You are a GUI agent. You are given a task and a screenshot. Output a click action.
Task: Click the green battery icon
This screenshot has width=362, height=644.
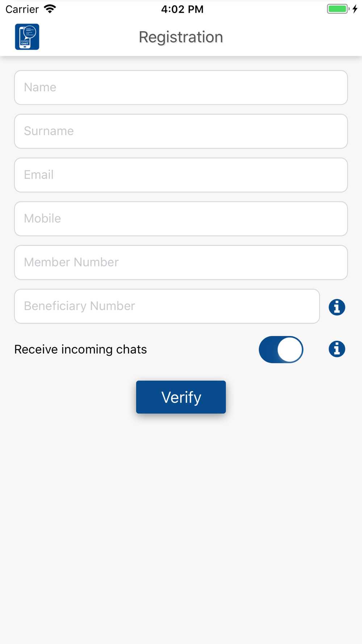[x=338, y=9]
